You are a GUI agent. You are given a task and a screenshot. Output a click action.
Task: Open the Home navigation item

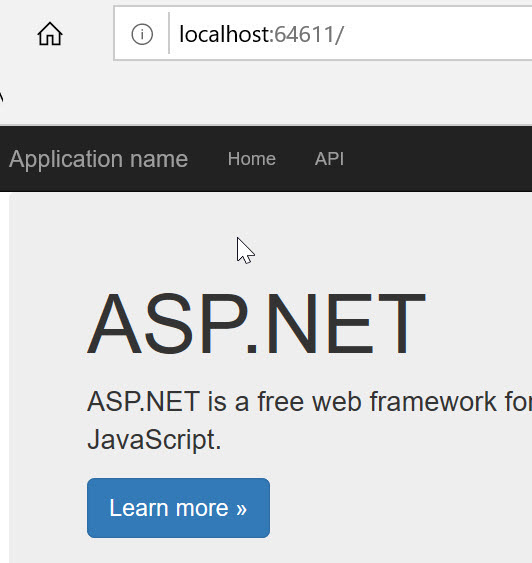tap(252, 159)
